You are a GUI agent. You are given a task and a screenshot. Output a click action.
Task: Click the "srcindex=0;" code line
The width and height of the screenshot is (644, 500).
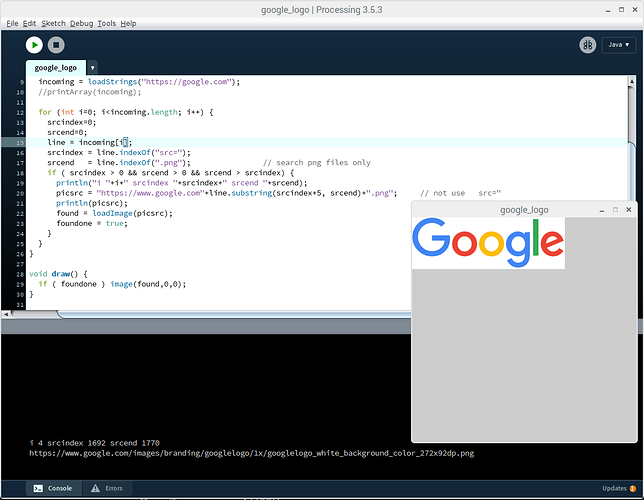(71, 122)
